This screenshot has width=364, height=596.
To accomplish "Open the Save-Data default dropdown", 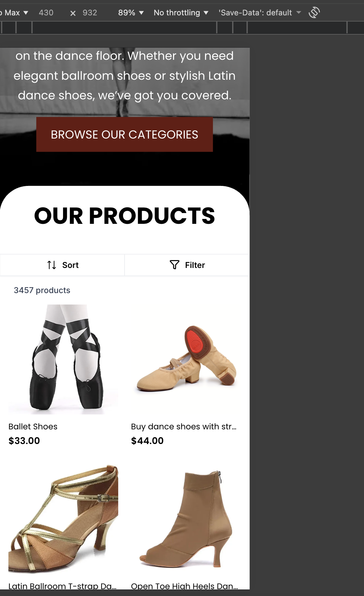I will 260,13.
